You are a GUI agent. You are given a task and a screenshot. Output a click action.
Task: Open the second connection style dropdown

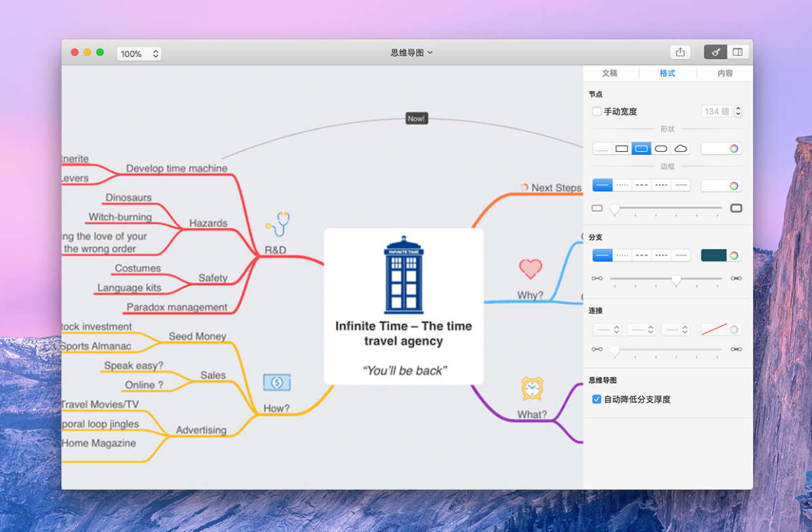(x=641, y=330)
